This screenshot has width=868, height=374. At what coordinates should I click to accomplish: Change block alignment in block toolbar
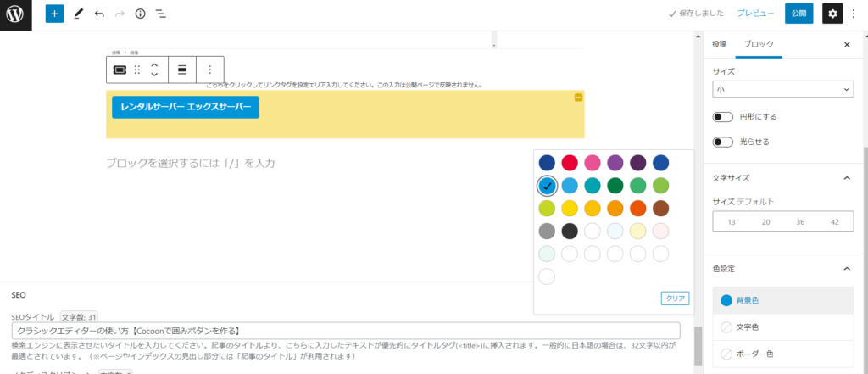[182, 70]
